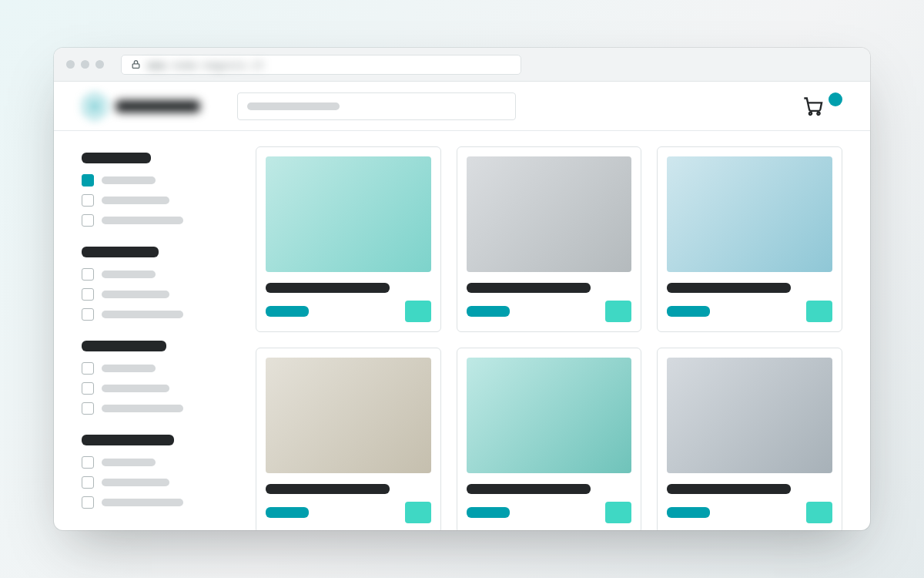Click title bar under light blue image
The width and height of the screenshot is (924, 578).
(728, 288)
